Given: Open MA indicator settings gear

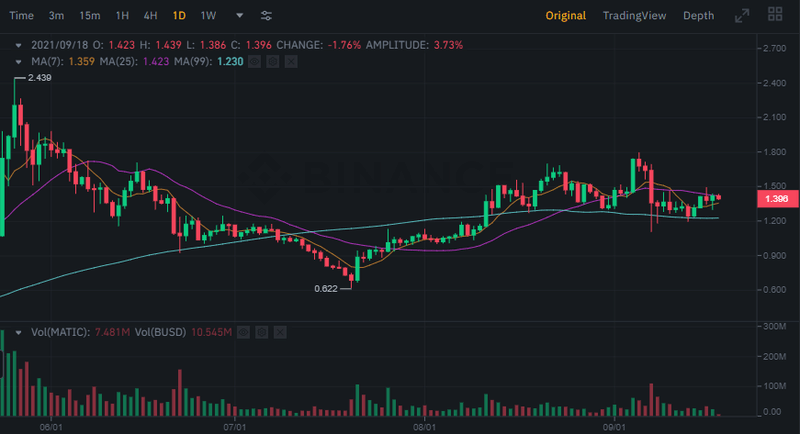Looking at the screenshot, I should pyautogui.click(x=272, y=62).
